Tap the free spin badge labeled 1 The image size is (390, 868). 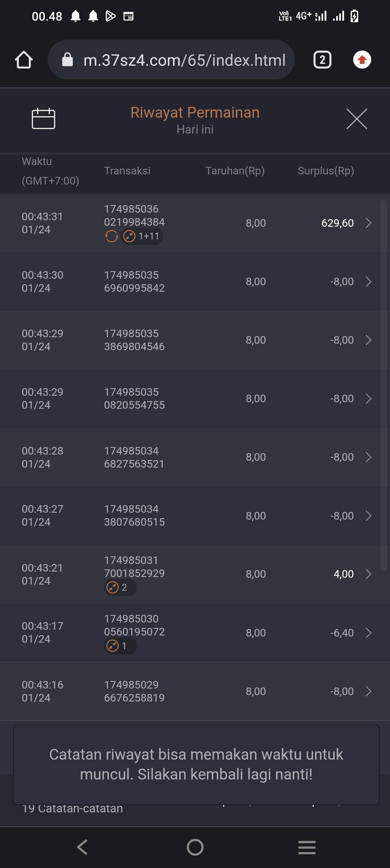120,646
